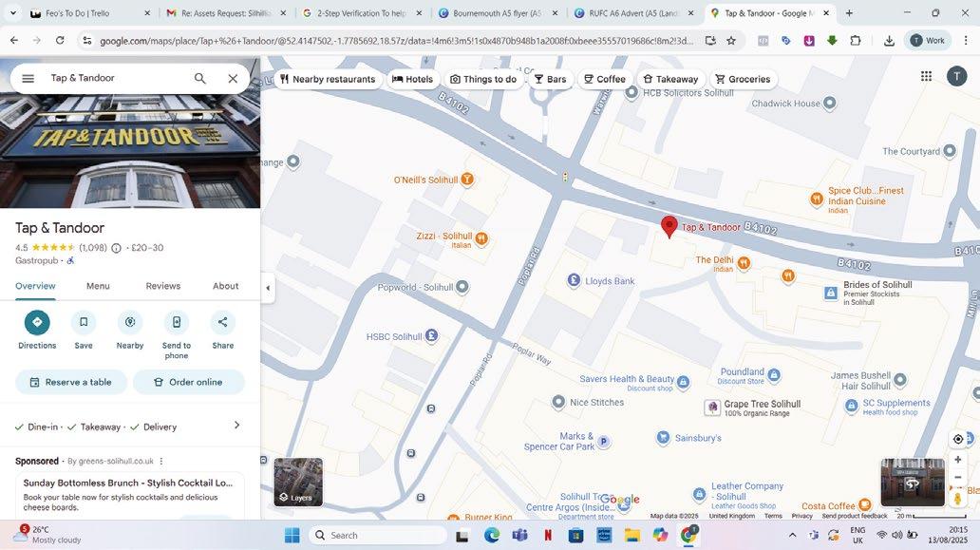Zoom in on the map
This screenshot has width=980, height=550.
(x=957, y=460)
